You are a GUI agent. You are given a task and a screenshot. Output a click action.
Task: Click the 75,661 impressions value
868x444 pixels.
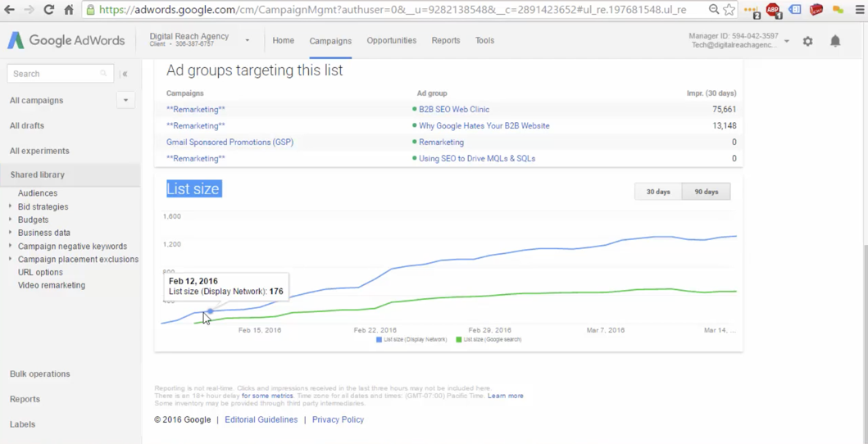[x=724, y=110]
